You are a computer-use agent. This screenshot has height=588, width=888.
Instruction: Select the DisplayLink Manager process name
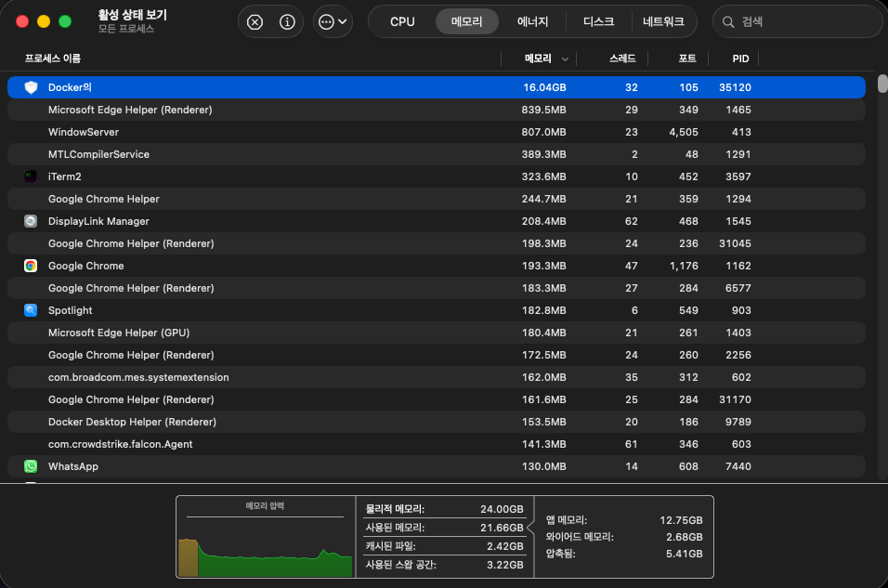point(98,221)
